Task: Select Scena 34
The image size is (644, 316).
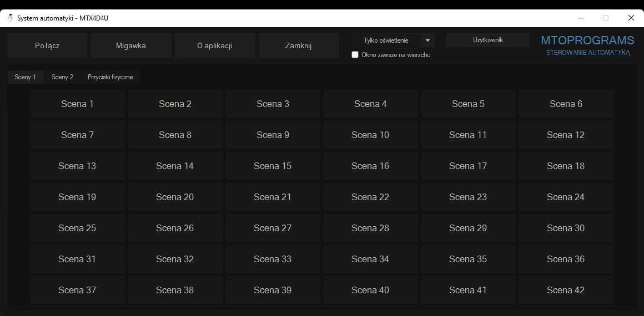Action: pos(371,259)
